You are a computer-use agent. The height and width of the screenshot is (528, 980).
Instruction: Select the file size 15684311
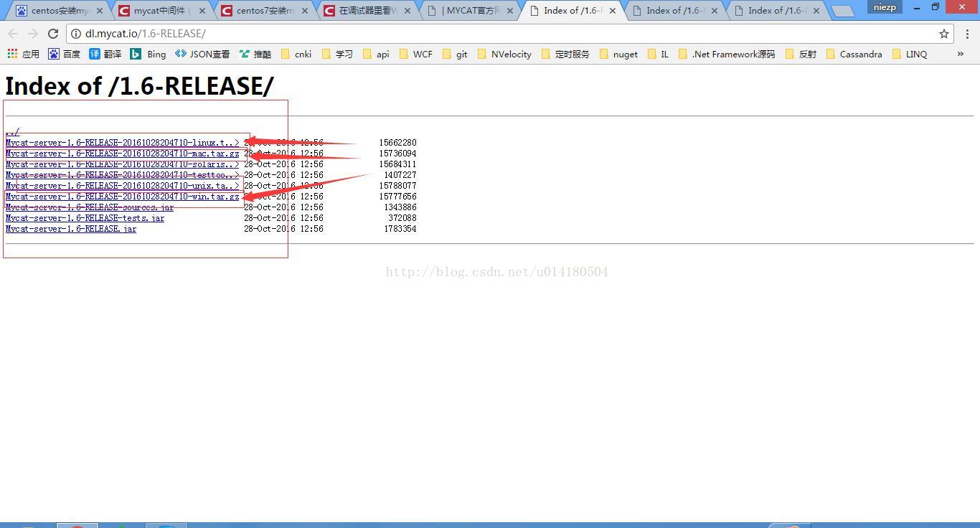(x=397, y=164)
